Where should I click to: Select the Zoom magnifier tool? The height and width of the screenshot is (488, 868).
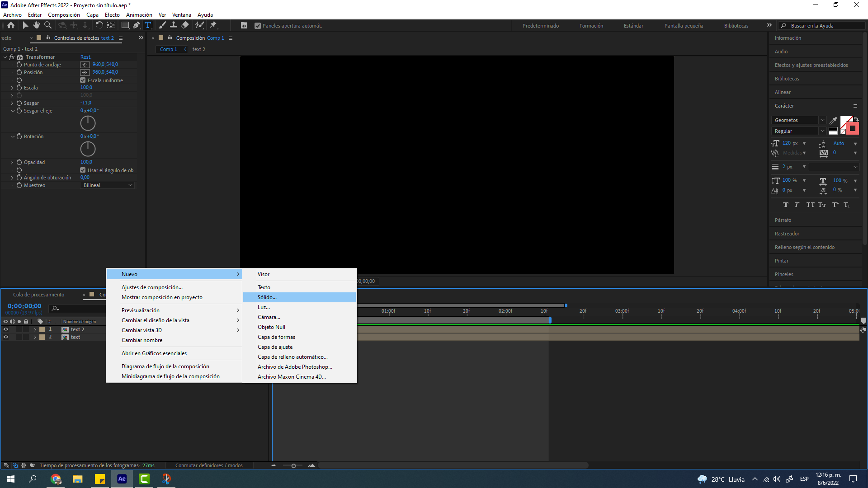[48, 25]
